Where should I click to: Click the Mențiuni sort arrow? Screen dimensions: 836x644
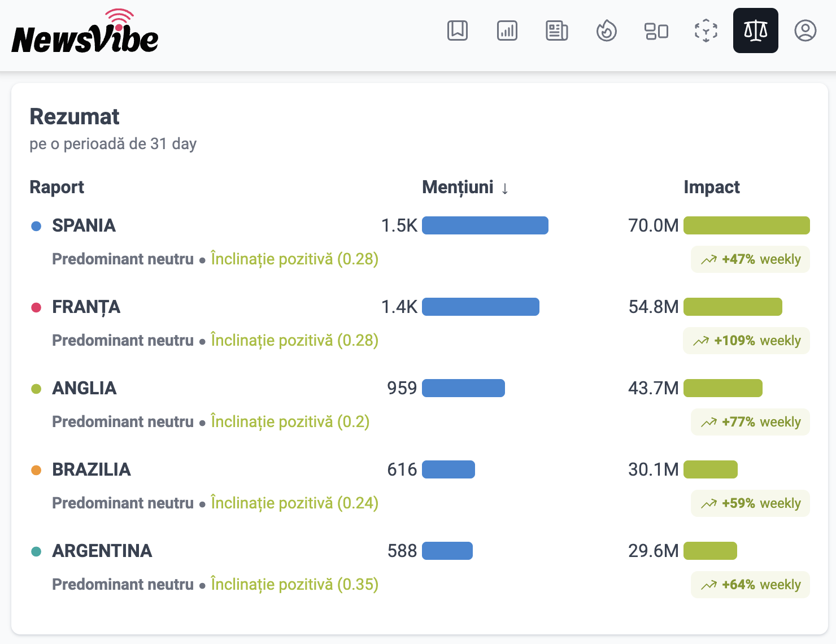[x=505, y=188]
